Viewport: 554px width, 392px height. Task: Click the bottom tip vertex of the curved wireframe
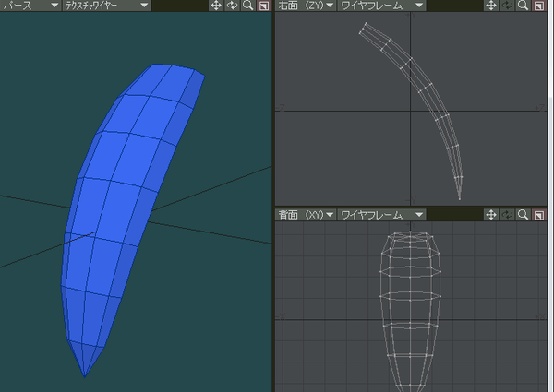460,200
